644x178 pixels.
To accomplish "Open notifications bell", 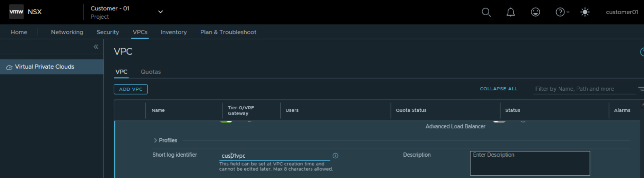I will click(x=511, y=12).
